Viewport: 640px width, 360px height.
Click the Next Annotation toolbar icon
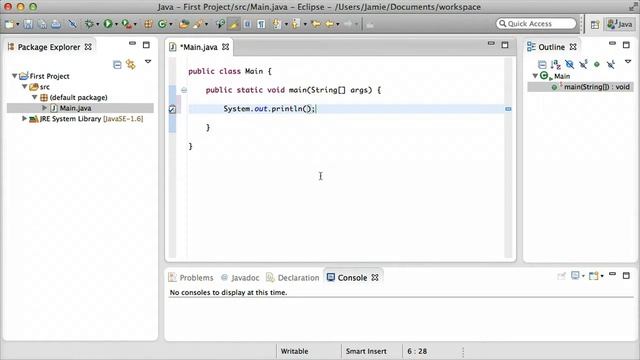point(277,24)
